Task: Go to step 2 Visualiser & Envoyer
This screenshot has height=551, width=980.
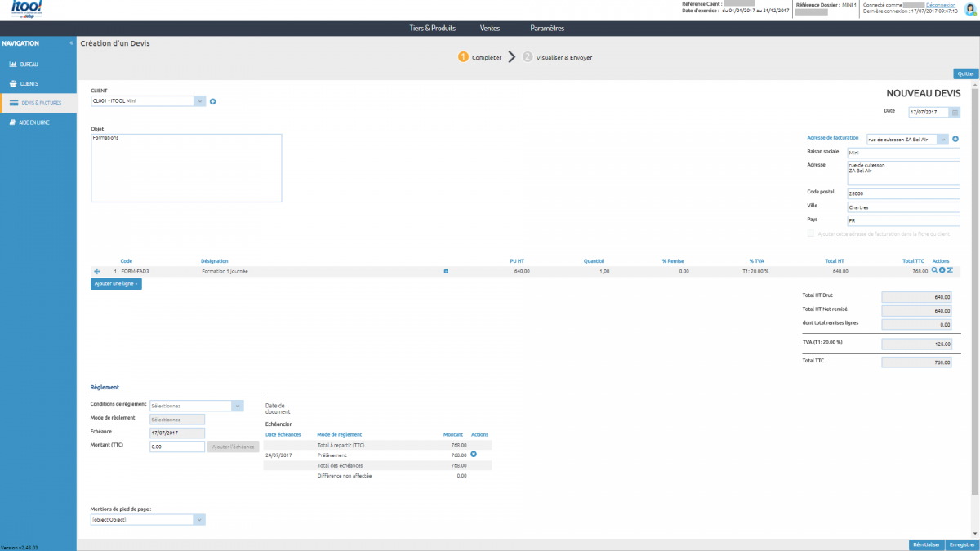Action: tap(557, 57)
